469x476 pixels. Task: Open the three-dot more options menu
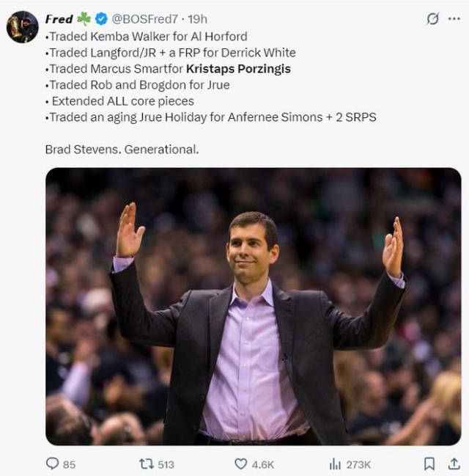[454, 19]
